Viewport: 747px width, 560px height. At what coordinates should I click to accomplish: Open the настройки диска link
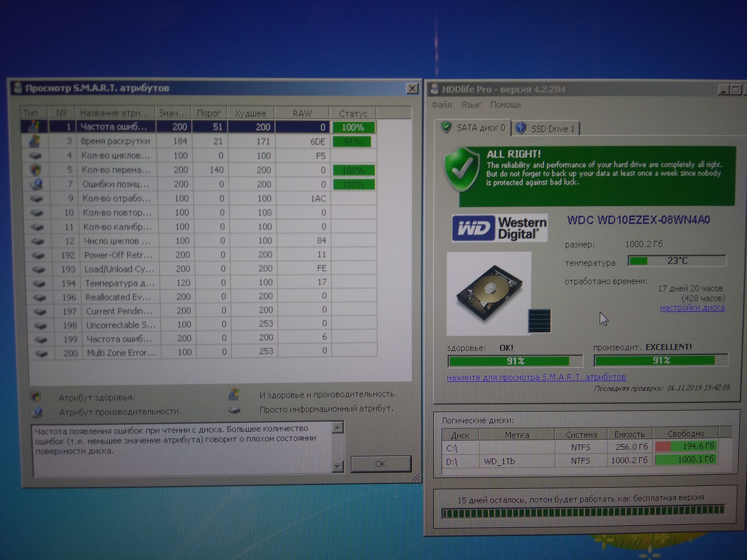click(692, 308)
